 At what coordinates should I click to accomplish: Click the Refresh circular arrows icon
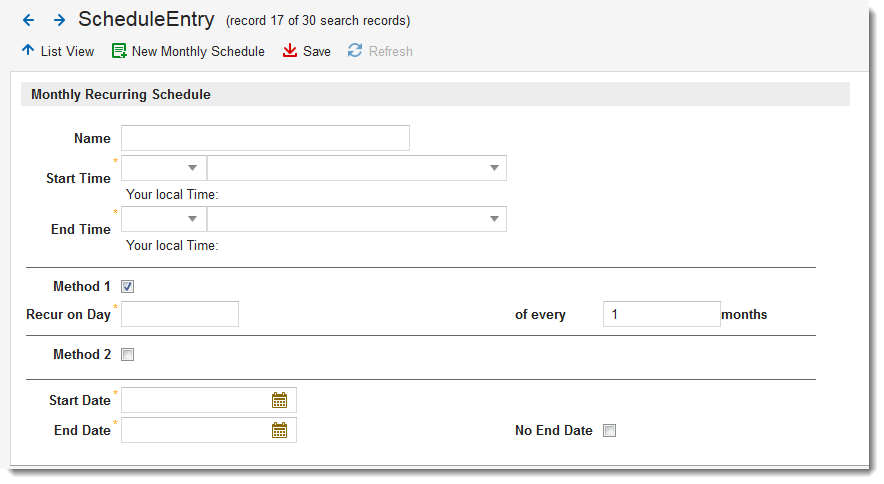[355, 51]
